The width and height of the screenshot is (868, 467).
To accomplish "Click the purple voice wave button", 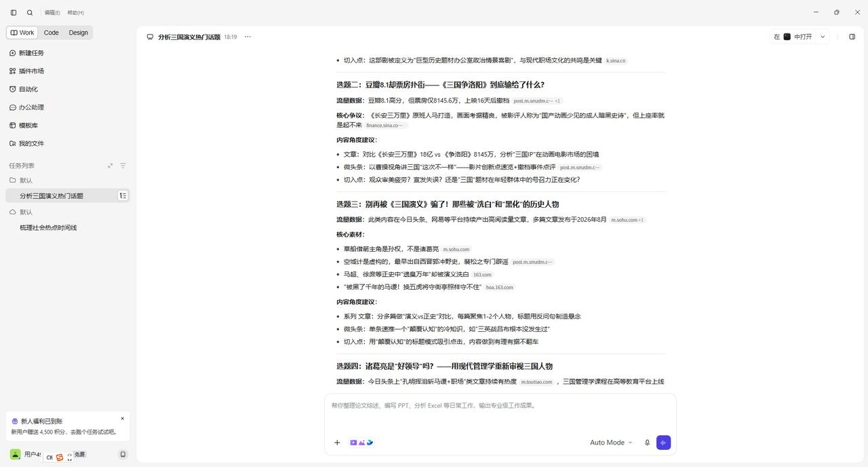I will (663, 443).
